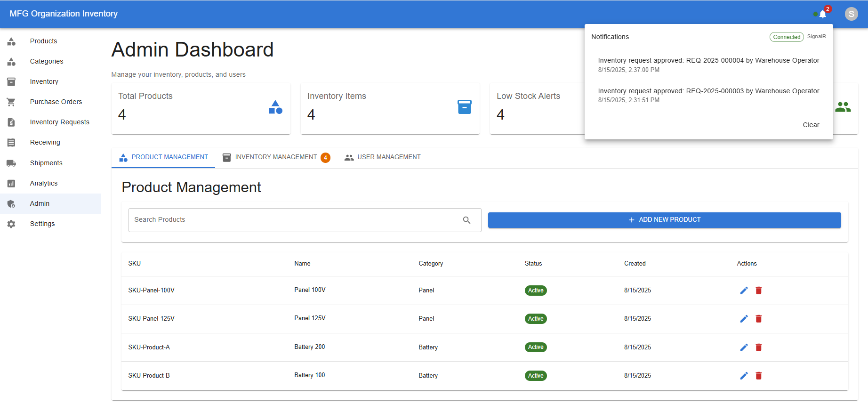Open Purchase Orders from the sidebar
The width and height of the screenshot is (868, 404).
click(56, 102)
